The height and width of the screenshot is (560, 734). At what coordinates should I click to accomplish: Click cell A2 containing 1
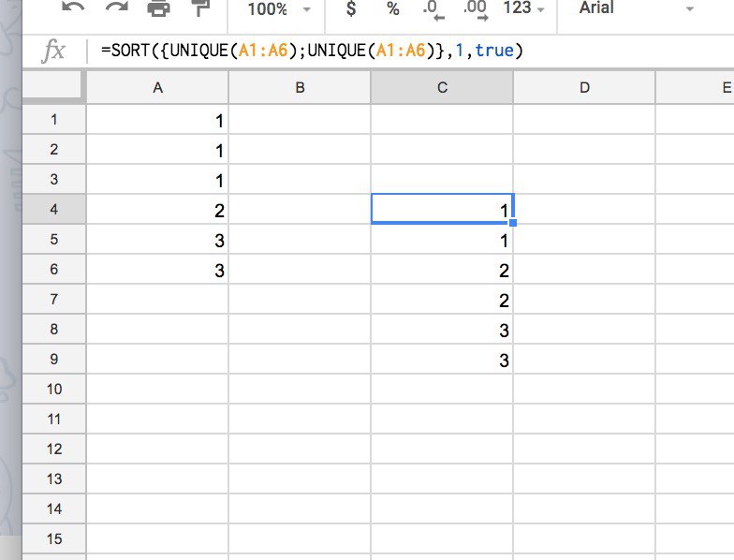coord(157,150)
